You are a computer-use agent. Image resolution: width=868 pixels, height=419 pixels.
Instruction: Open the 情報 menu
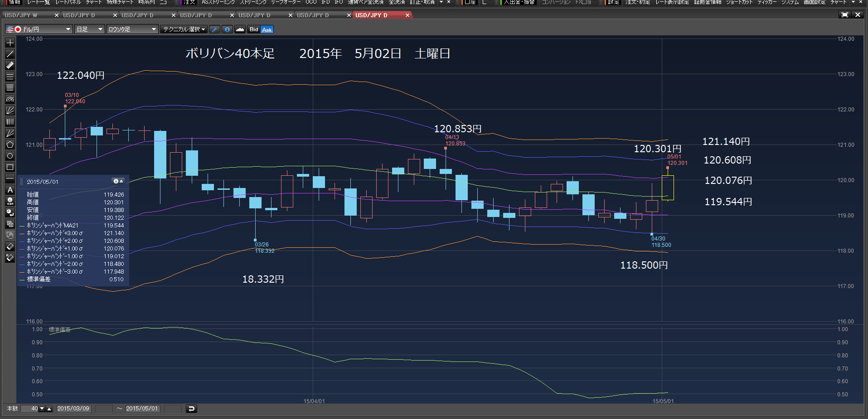[x=15, y=2]
